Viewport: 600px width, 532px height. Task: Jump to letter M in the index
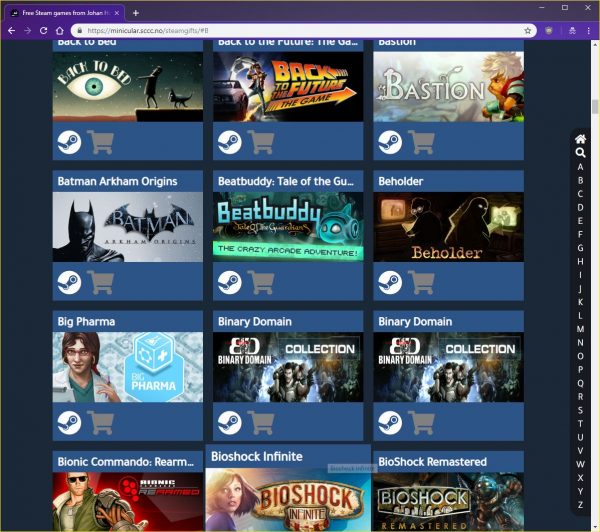[x=580, y=329]
